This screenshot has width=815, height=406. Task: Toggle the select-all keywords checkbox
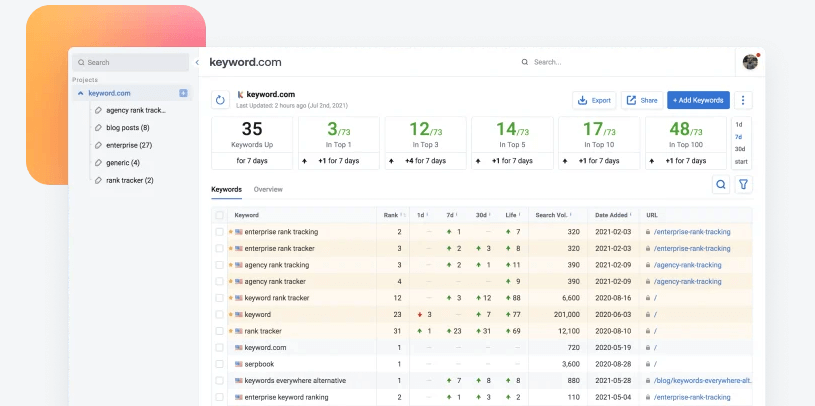[219, 215]
